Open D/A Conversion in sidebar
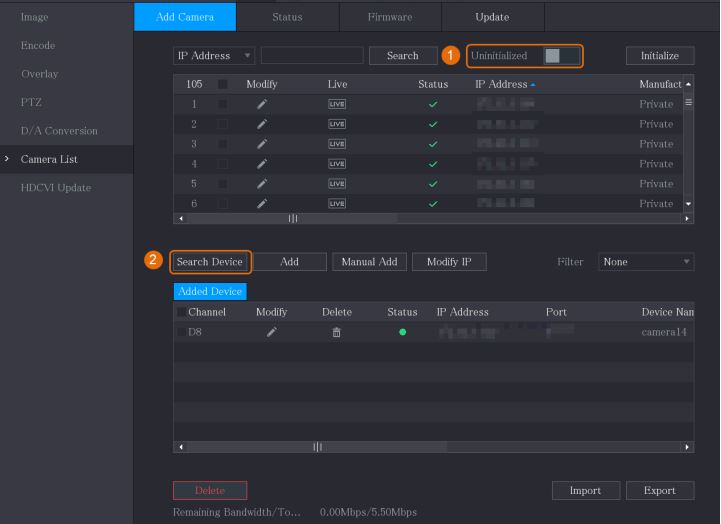Viewport: 721px width, 524px height. coord(59,131)
